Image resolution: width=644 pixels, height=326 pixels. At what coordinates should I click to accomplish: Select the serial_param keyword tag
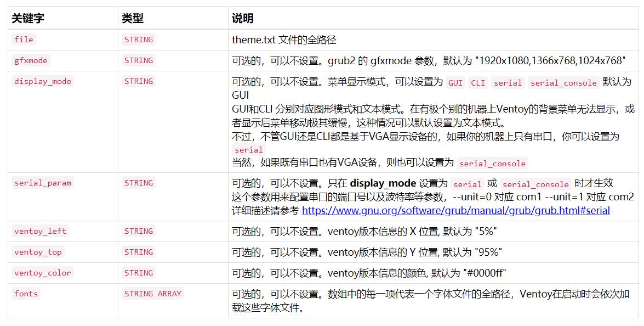tap(42, 183)
